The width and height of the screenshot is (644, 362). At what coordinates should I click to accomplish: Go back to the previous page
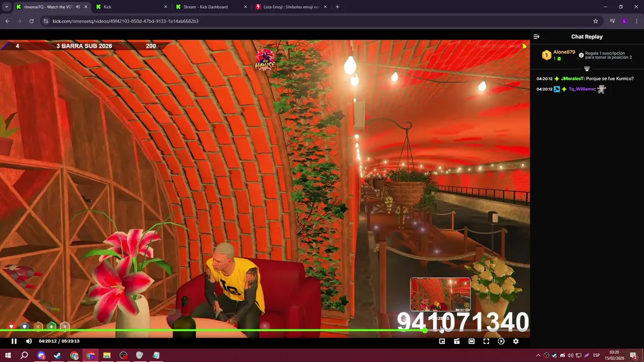(x=7, y=21)
